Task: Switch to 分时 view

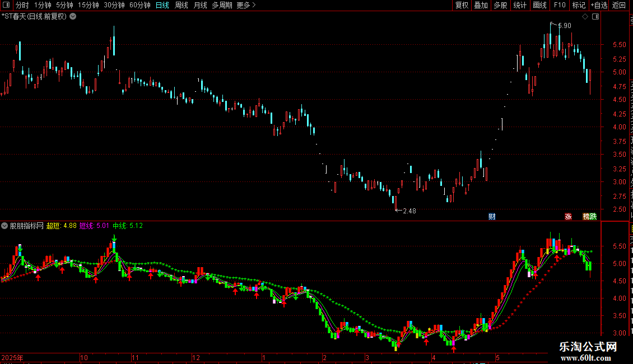Action: [22, 5]
